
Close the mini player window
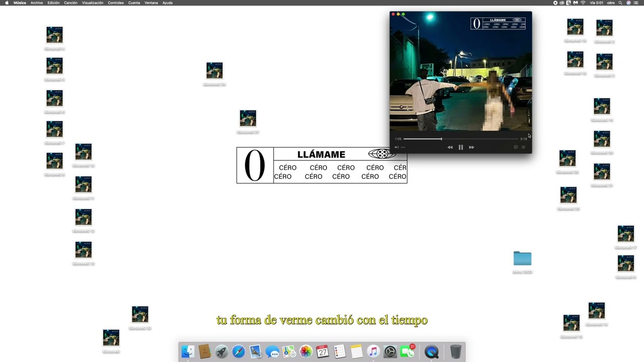pos(393,14)
